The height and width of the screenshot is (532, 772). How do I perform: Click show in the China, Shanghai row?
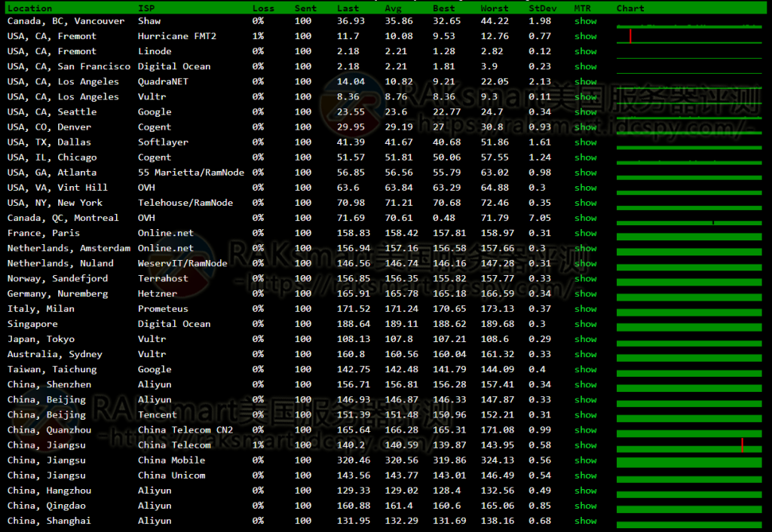[585, 521]
